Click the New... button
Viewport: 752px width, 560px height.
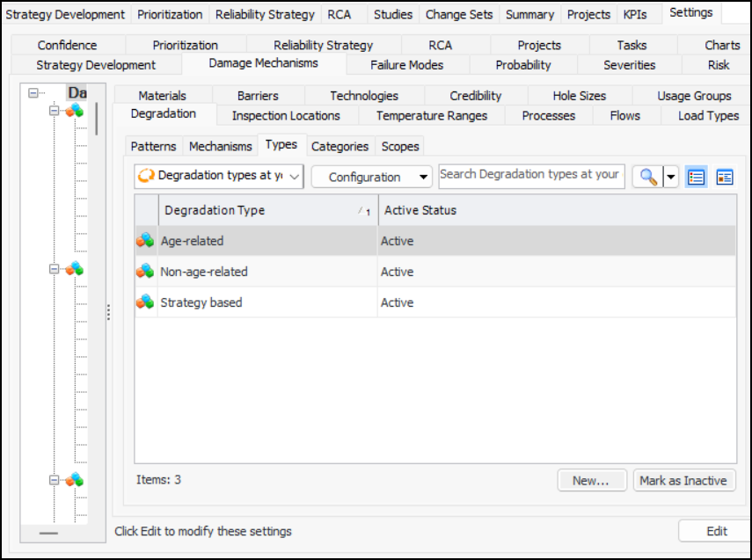[x=591, y=480]
